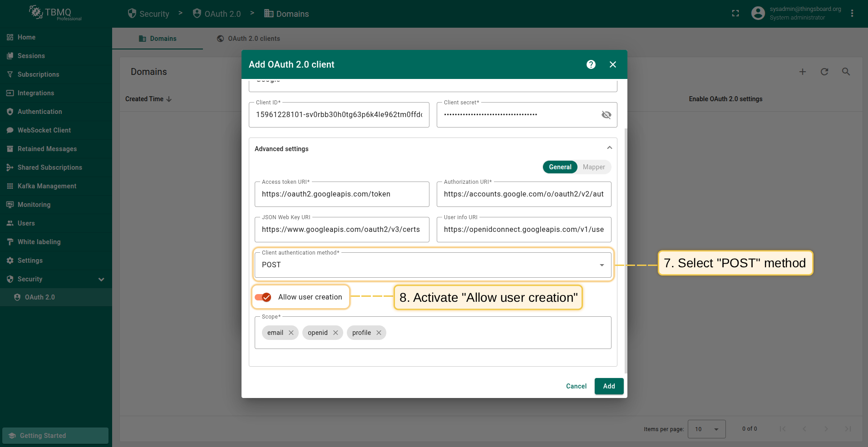
Task: Remove the email scope chip
Action: coord(291,333)
